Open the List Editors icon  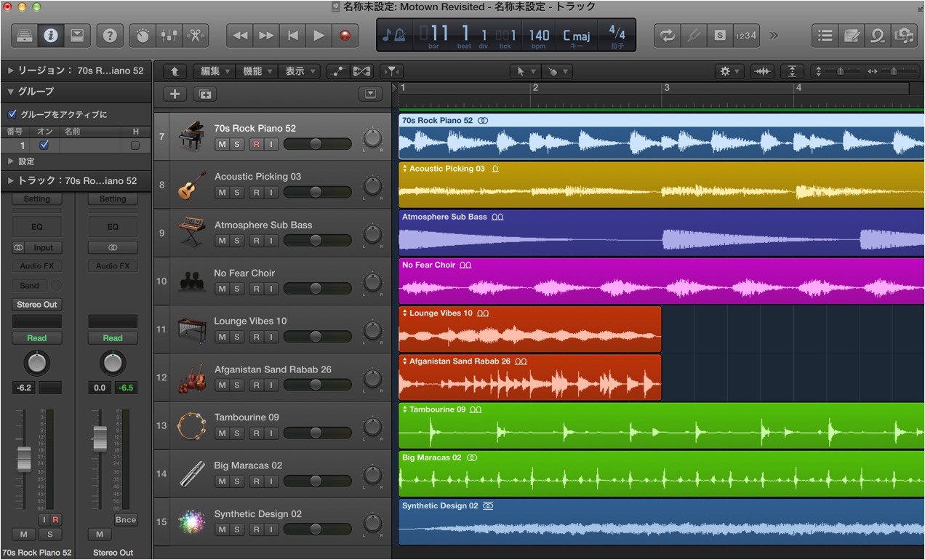coord(825,35)
